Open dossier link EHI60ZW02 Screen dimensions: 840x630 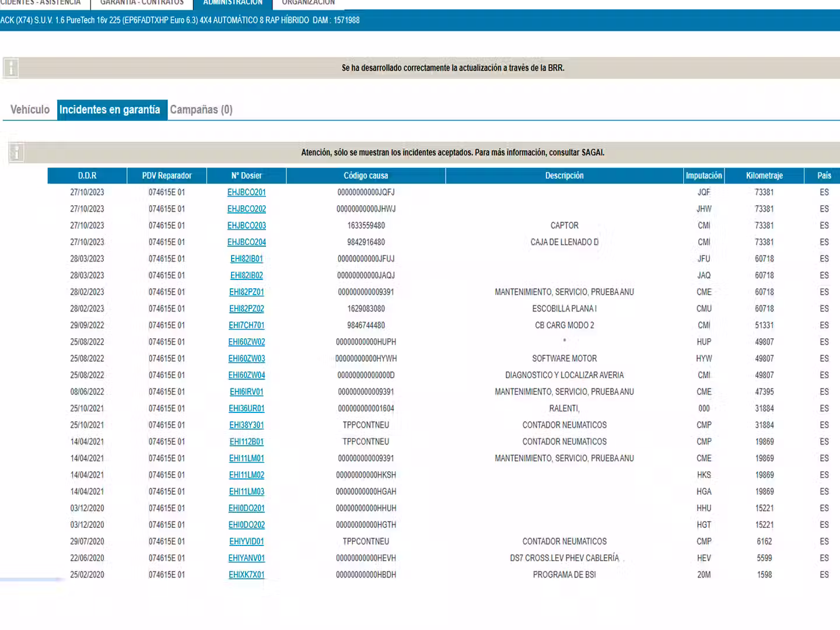pos(247,342)
